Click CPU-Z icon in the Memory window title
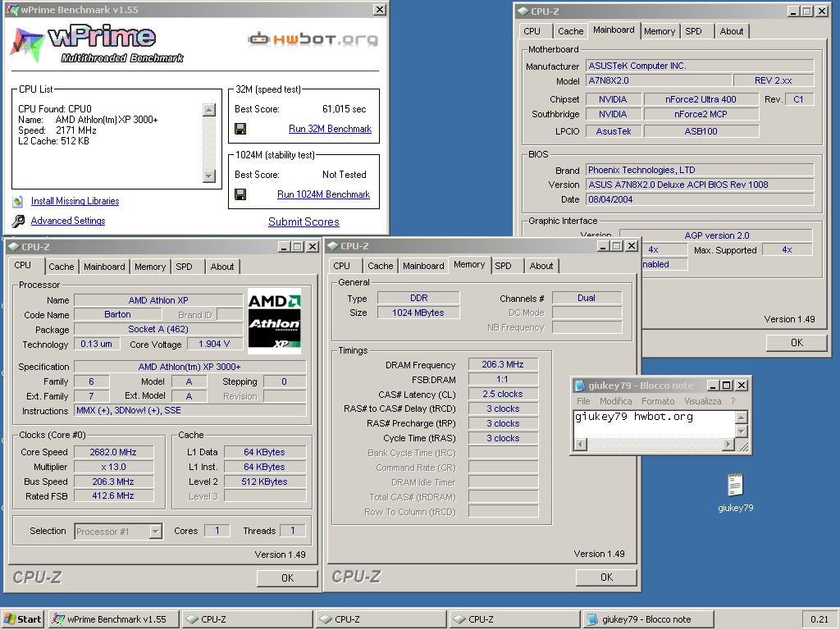Viewport: 840px width, 630px height. pyautogui.click(x=333, y=246)
